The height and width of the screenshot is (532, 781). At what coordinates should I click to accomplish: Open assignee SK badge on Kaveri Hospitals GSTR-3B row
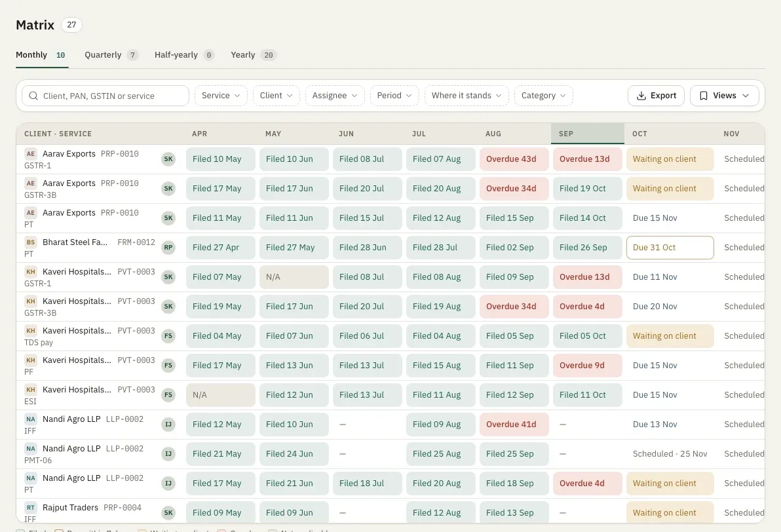coord(168,307)
